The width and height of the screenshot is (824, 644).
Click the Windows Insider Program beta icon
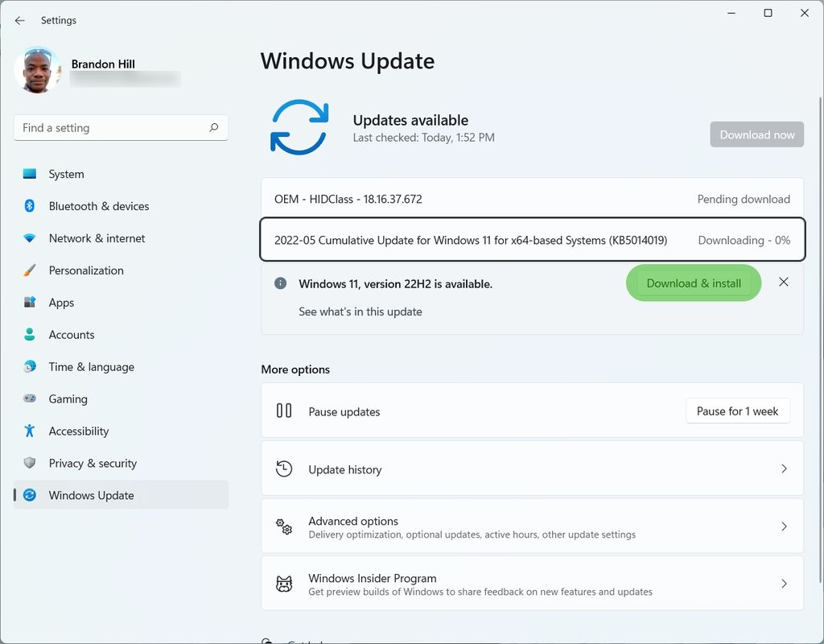(284, 583)
